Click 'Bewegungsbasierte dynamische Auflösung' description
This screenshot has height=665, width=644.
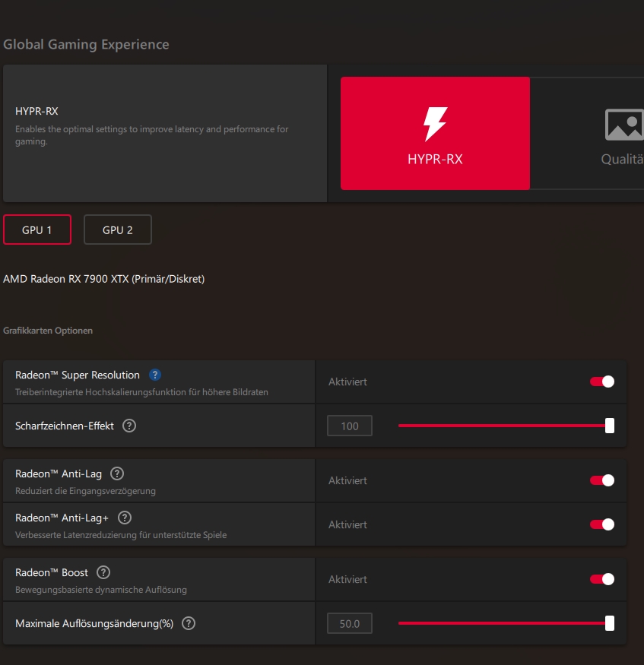pyautogui.click(x=101, y=590)
